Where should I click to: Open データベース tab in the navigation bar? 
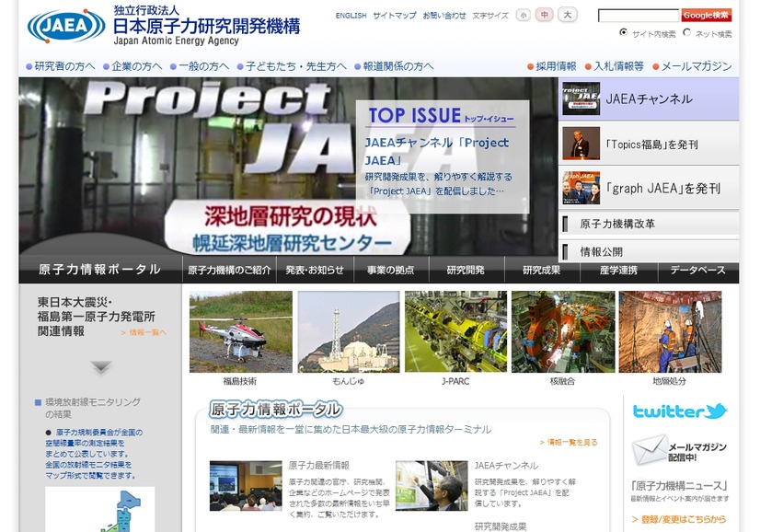point(698,270)
